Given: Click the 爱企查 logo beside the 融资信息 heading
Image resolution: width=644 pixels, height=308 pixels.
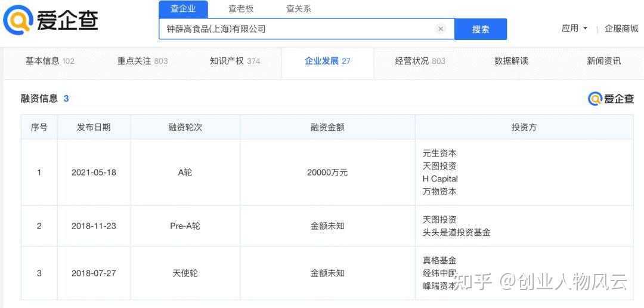Looking at the screenshot, I should click(611, 98).
